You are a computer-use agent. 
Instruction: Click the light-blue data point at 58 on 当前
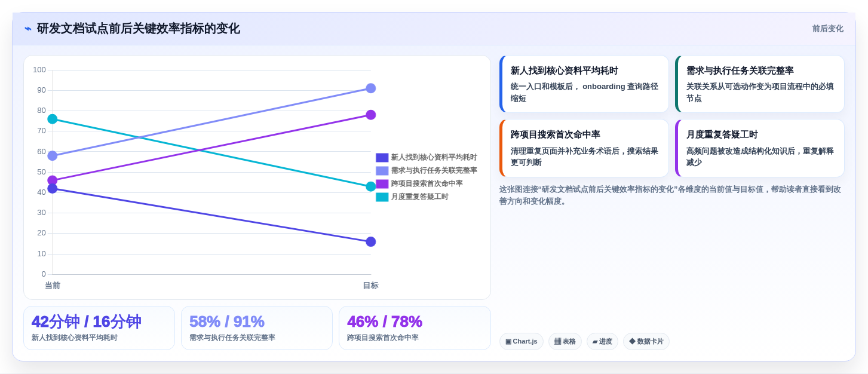pyautogui.click(x=53, y=156)
